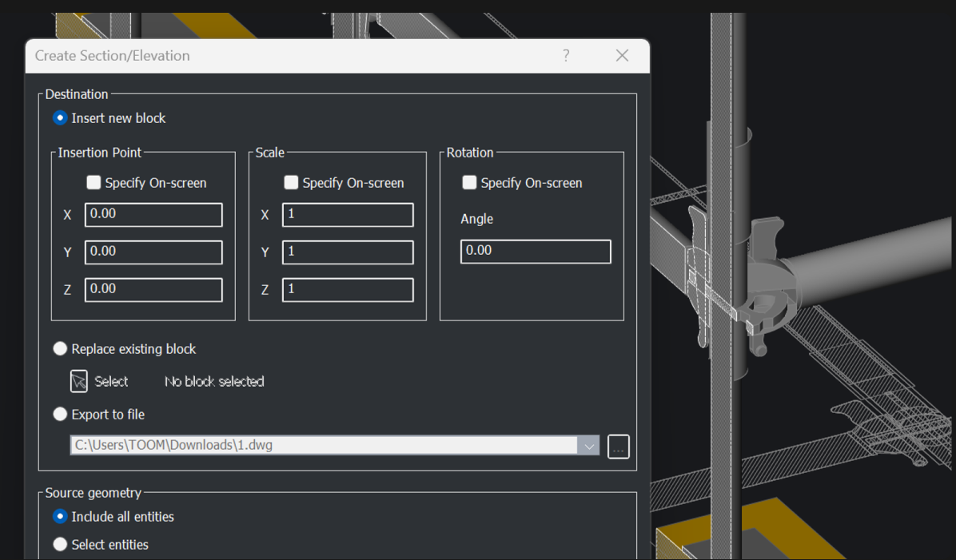
Task: Open the Help question mark in dialog
Action: point(566,55)
